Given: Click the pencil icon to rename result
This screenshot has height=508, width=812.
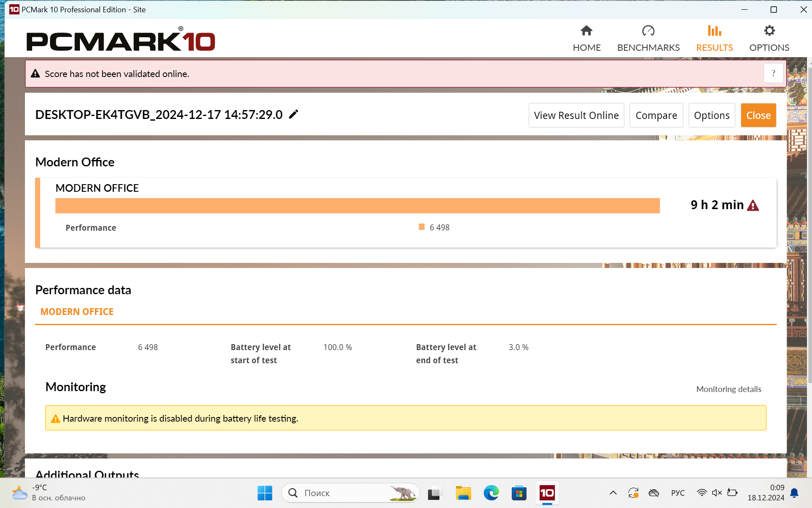Looking at the screenshot, I should click(x=294, y=114).
